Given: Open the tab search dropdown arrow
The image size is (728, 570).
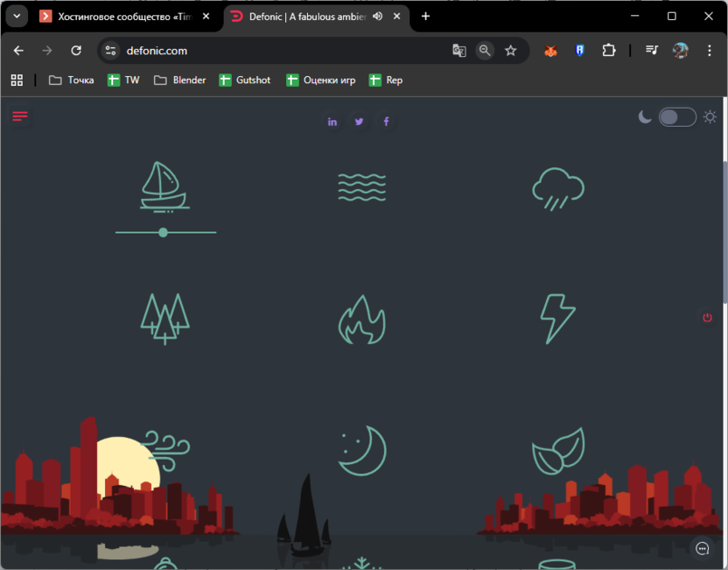Looking at the screenshot, I should pos(17,17).
